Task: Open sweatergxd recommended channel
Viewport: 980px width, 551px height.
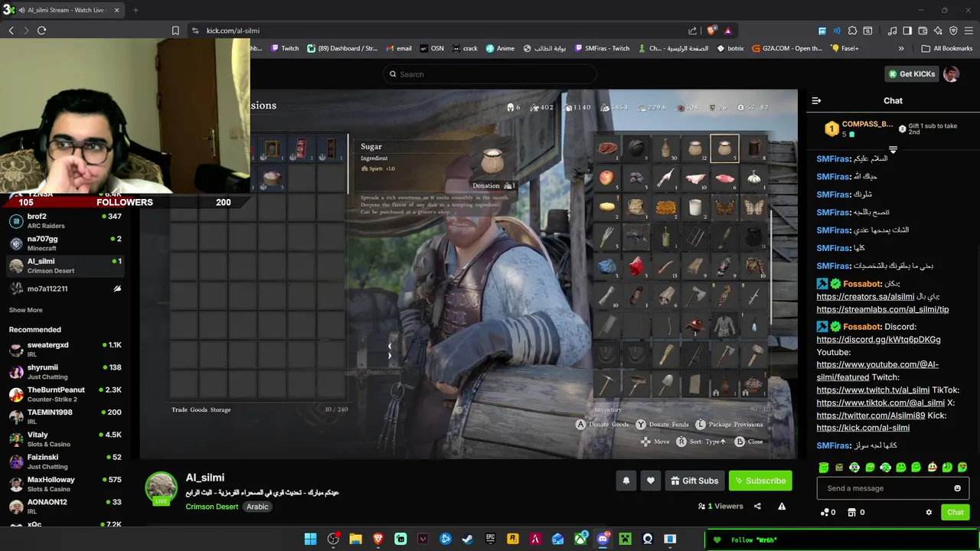Action: (x=65, y=350)
